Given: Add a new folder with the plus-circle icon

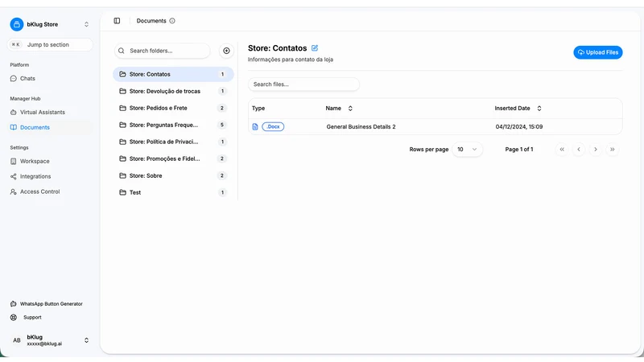Looking at the screenshot, I should click(x=226, y=51).
